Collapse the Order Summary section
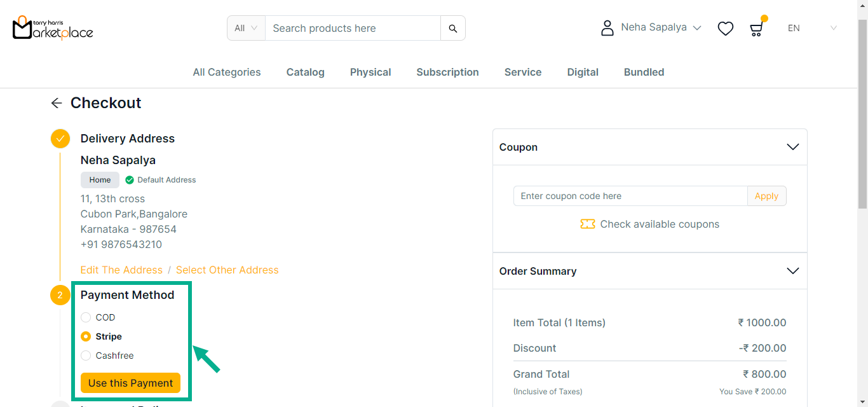Viewport: 868px width, 407px height. (792, 271)
